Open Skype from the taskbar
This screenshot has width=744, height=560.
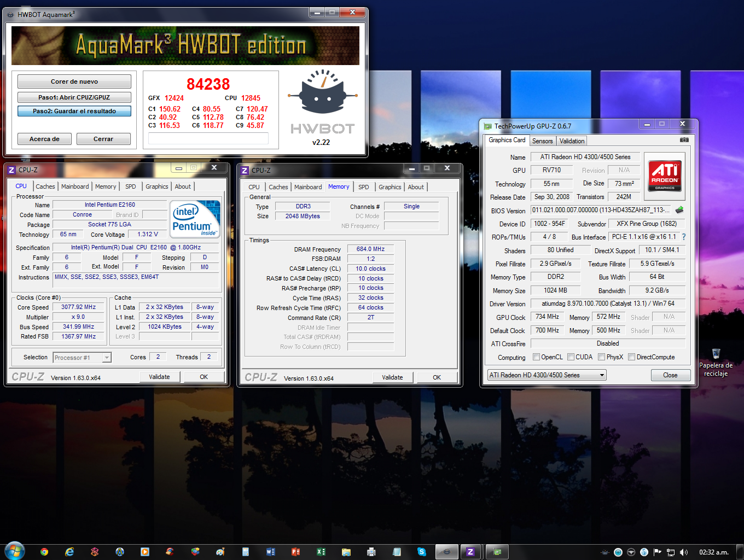click(422, 552)
